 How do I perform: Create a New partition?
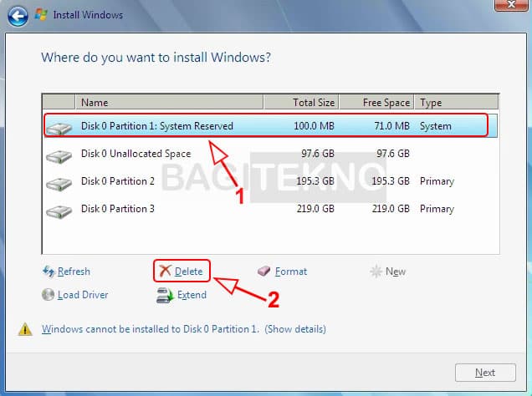396,272
